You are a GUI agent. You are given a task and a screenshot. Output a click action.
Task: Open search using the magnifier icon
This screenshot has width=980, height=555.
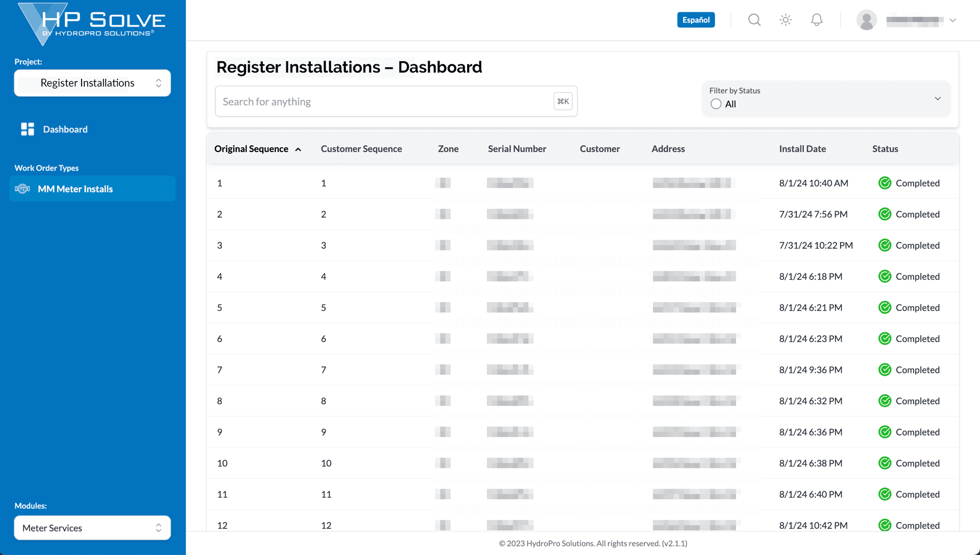pos(754,20)
